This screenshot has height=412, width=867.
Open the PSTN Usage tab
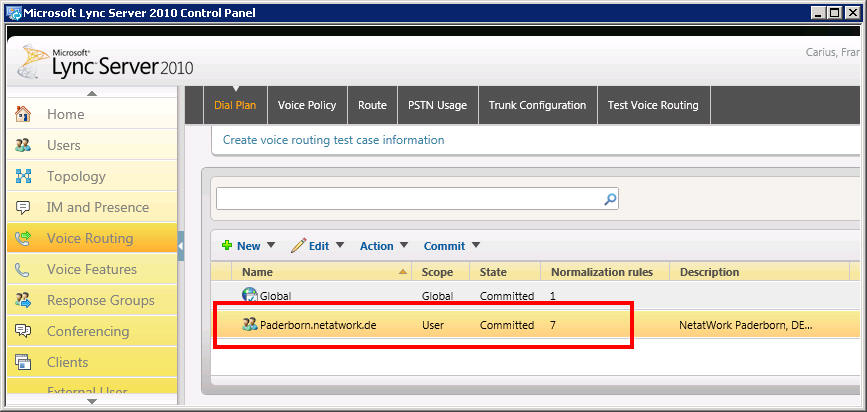pos(437,105)
